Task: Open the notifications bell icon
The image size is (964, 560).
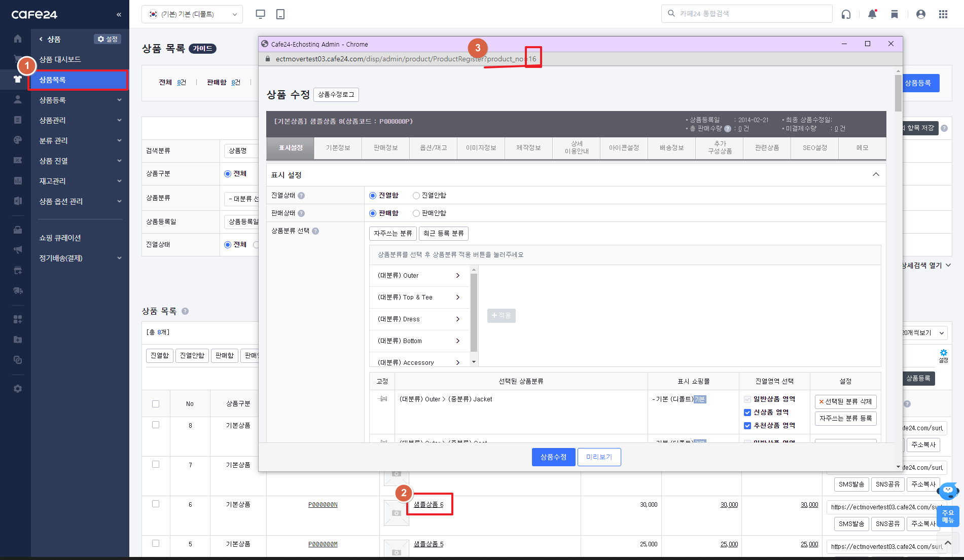Action: [872, 14]
